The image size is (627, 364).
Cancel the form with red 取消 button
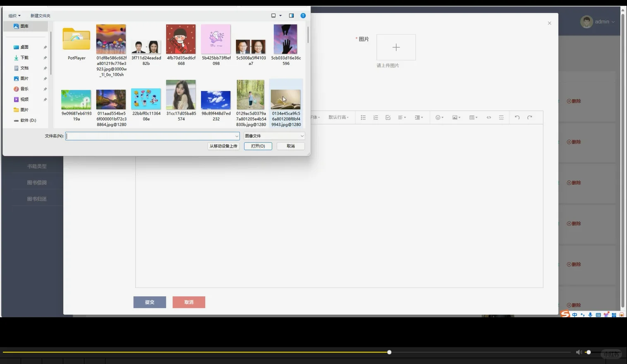(189, 302)
